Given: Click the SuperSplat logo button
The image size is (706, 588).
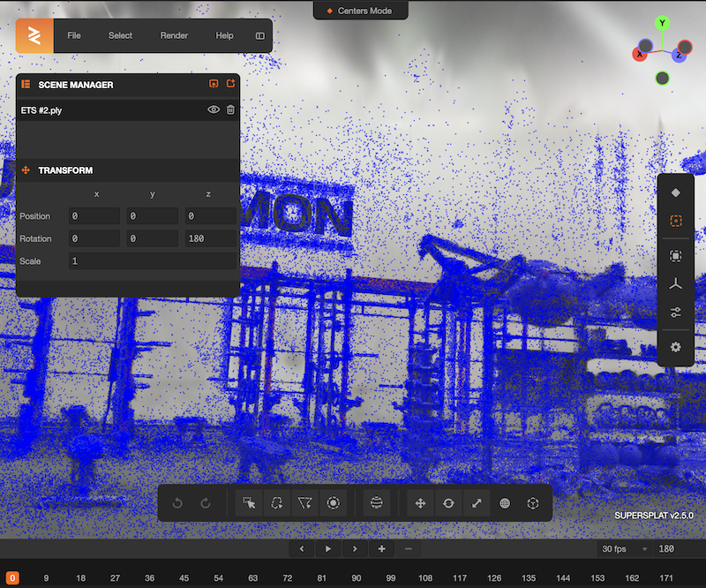Looking at the screenshot, I should coord(34,35).
